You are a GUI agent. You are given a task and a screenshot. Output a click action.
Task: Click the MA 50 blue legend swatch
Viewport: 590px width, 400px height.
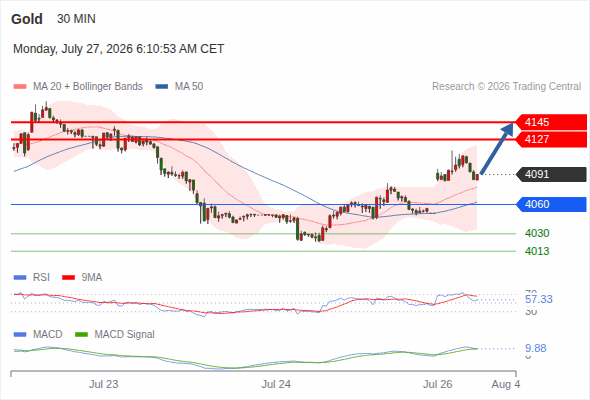click(161, 87)
